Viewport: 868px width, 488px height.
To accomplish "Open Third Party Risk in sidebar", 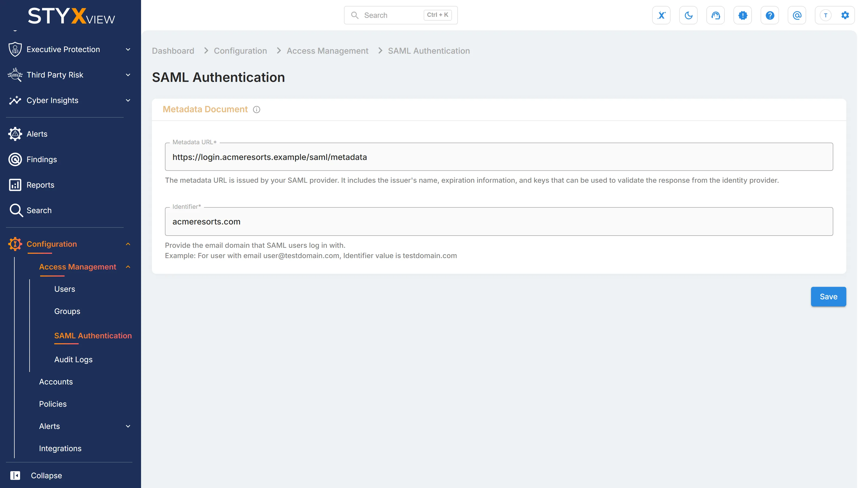I will pyautogui.click(x=55, y=75).
